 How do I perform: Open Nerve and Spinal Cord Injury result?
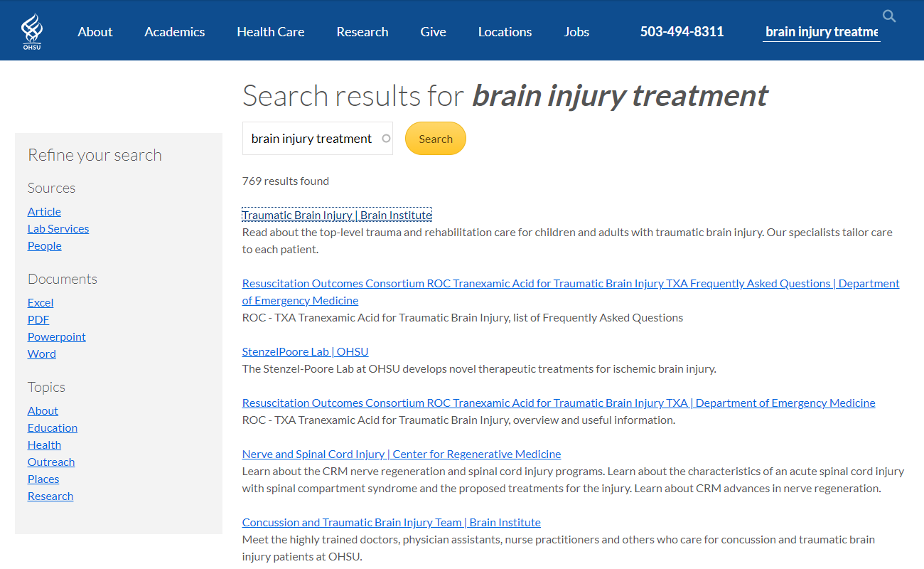coord(401,454)
